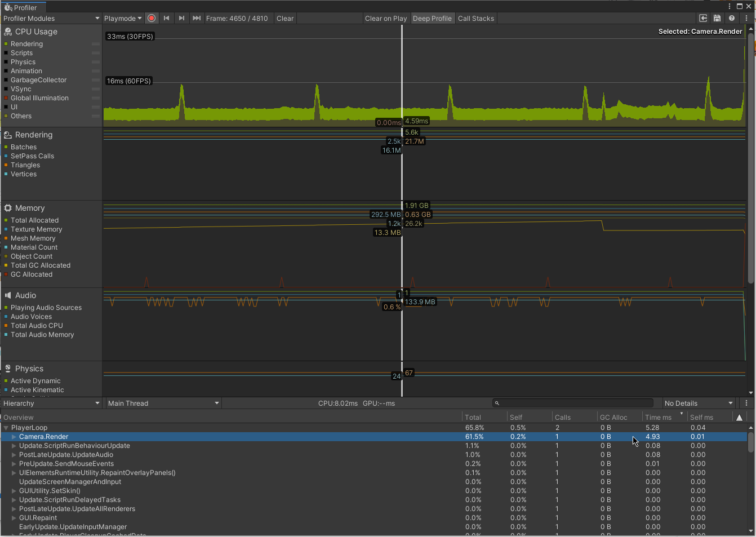
Task: Click the save profiler data icon
Action: tap(717, 18)
